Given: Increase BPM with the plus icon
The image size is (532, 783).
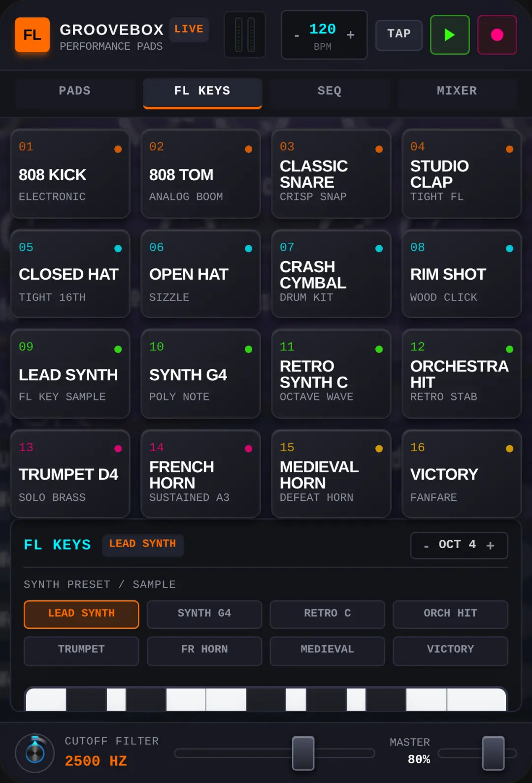Looking at the screenshot, I should pyautogui.click(x=351, y=35).
